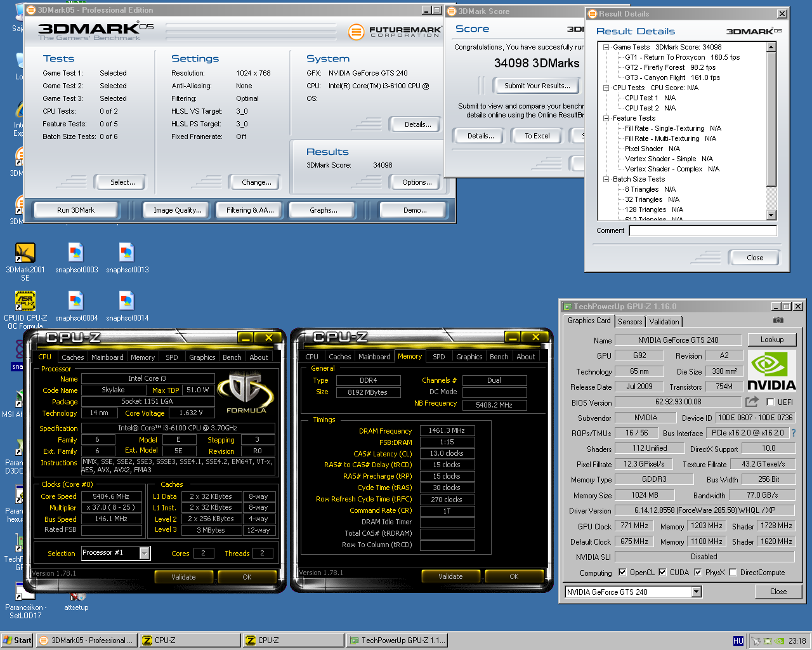Viewport: 812px width, 650px height.
Task: Click Options button under Results
Action: pos(417,182)
